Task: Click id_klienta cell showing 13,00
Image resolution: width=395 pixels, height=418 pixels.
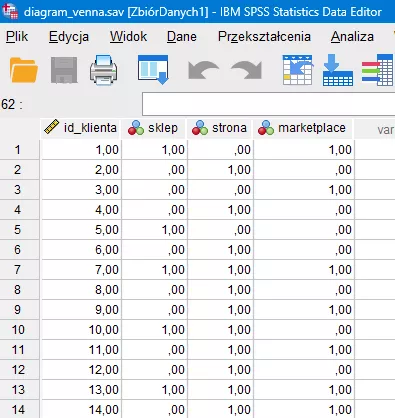Action: (81, 390)
